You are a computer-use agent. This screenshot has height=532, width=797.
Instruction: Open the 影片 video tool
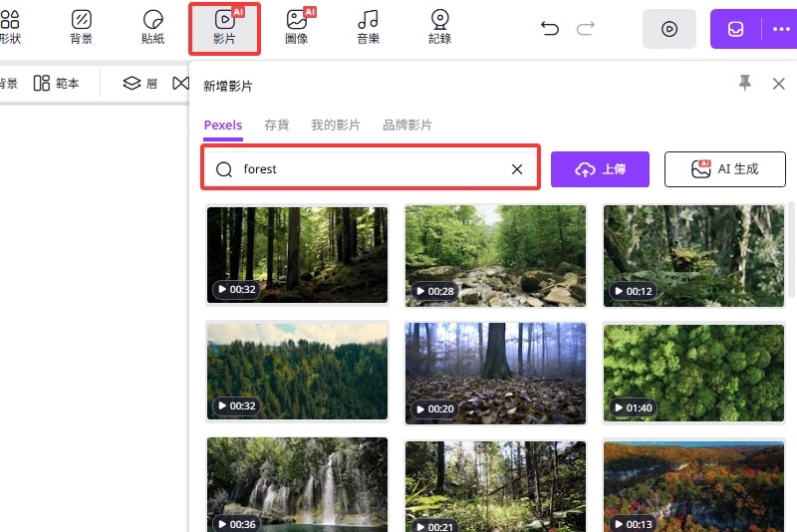pyautogui.click(x=225, y=29)
